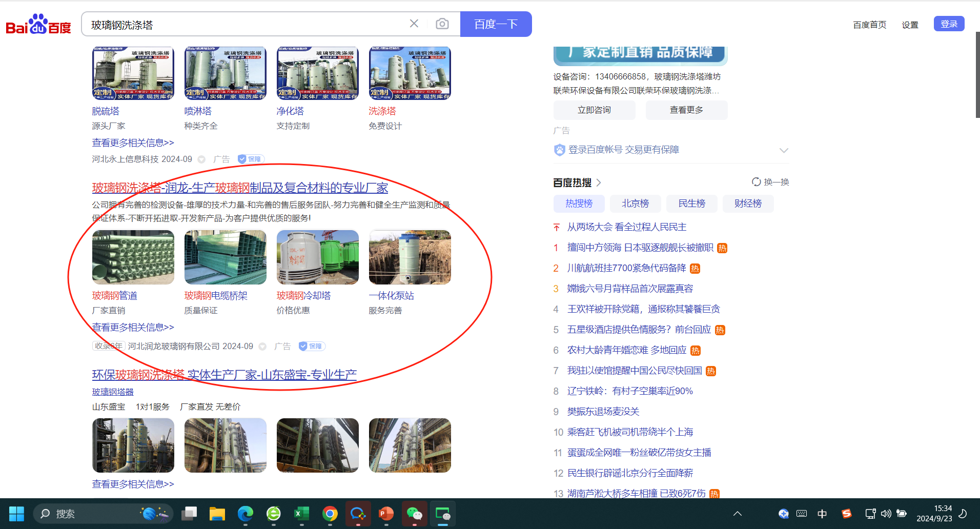Open 民生银行辟谣北京分行全面降薪
Viewport: 980px width, 529px height.
tap(630, 473)
